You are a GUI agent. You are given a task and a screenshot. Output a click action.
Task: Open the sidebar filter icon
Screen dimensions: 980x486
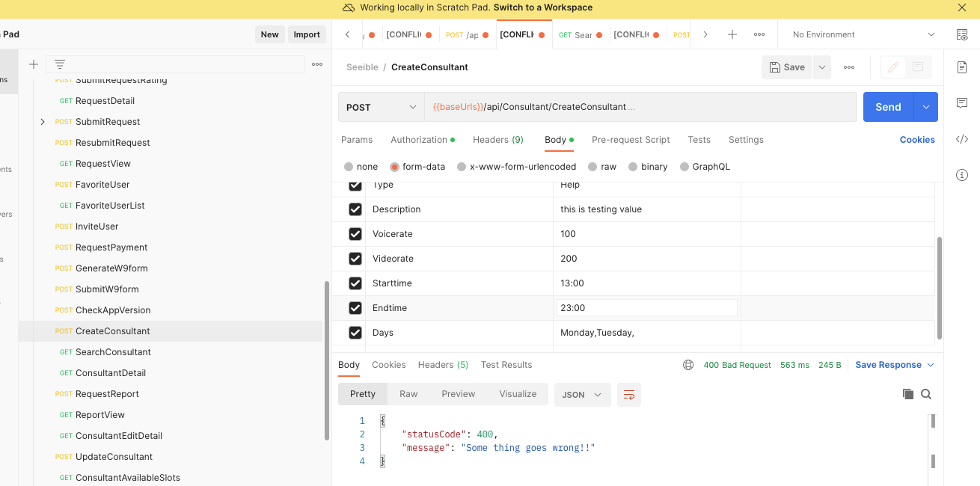coord(60,64)
